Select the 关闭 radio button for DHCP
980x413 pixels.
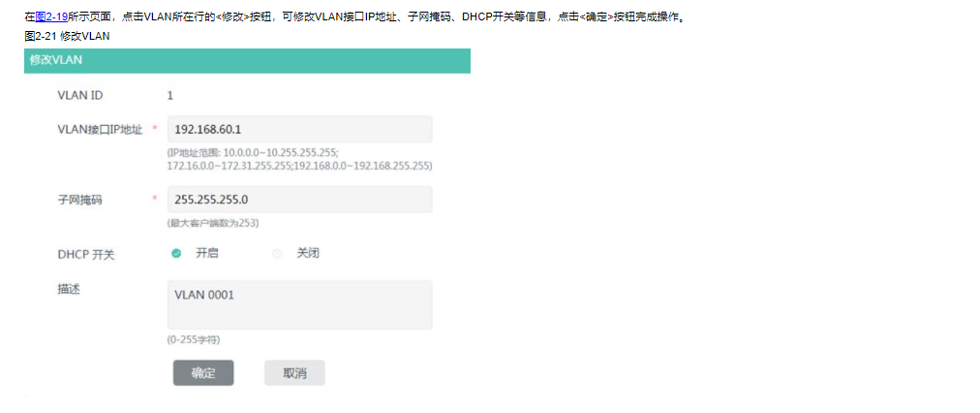click(278, 254)
